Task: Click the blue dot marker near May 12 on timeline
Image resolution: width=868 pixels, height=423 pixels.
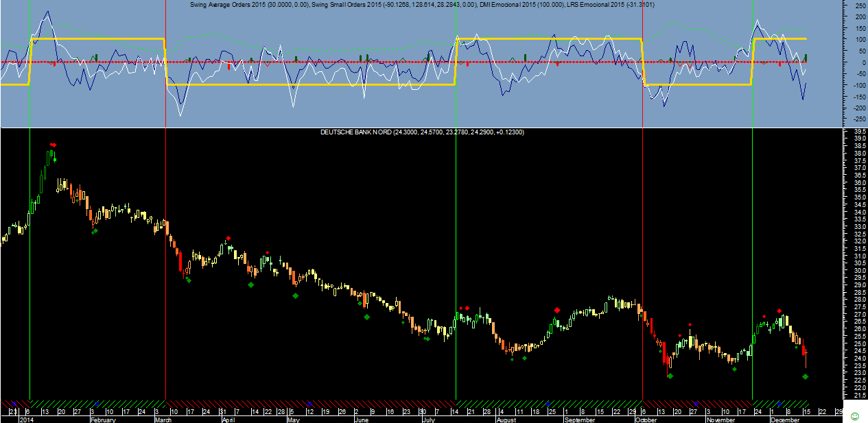Action: [x=308, y=402]
